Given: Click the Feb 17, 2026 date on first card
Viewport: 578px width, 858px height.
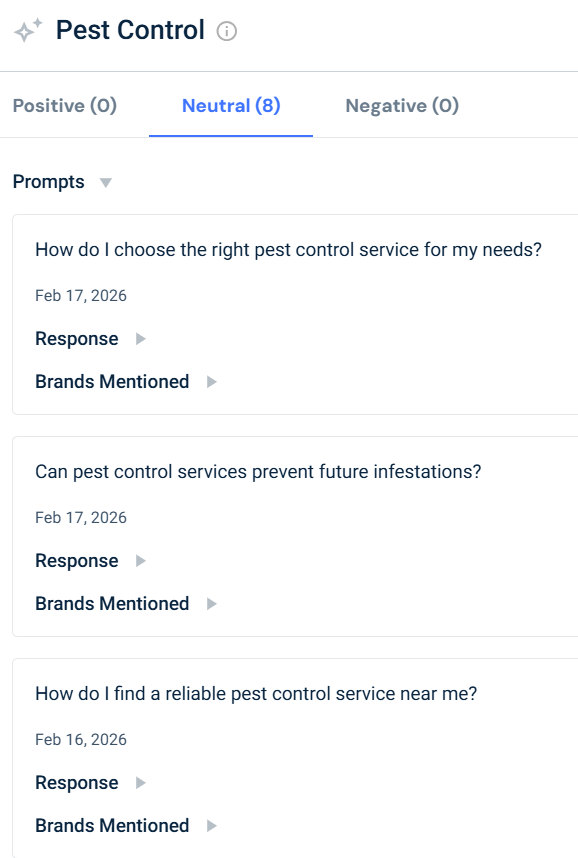Looking at the screenshot, I should [80, 295].
